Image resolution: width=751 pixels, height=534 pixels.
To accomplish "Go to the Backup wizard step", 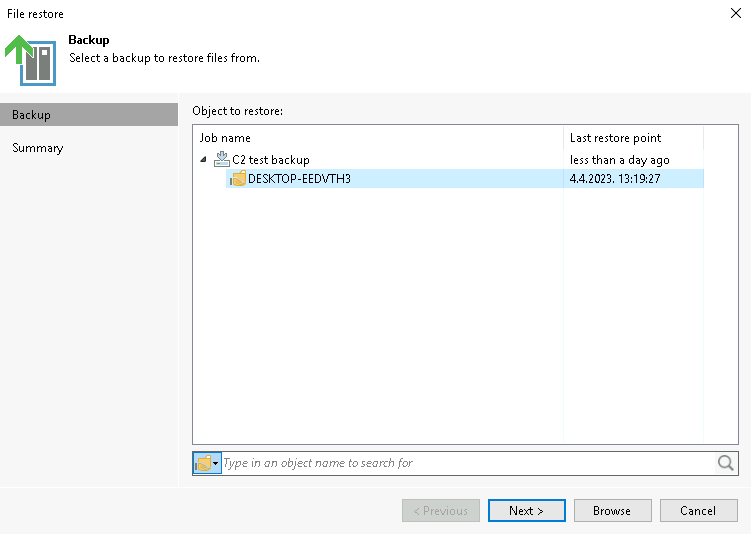I will [x=89, y=115].
